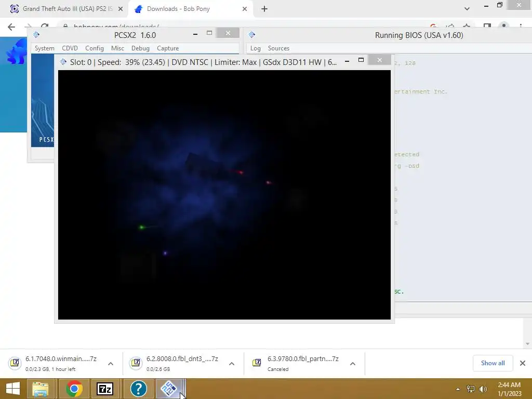Image resolution: width=532 pixels, height=399 pixels.
Task: Close the Grand Theft Auto III tab
Action: pos(121,9)
